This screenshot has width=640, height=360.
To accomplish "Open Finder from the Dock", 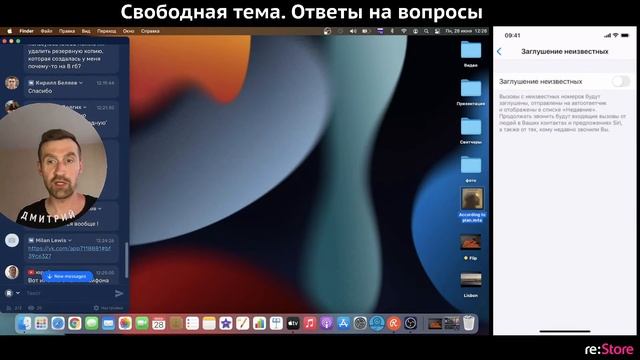I will 24,323.
